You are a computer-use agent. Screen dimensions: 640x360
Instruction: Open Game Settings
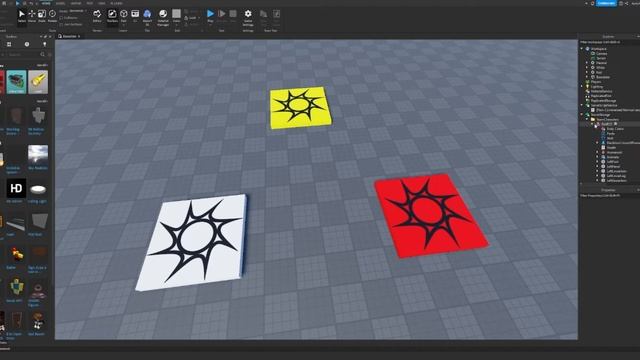click(248, 17)
